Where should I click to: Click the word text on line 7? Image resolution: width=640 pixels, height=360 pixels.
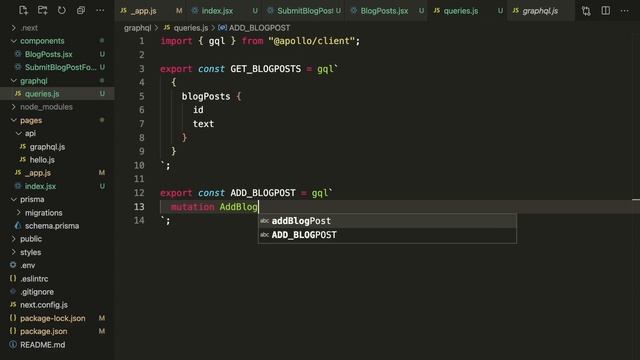coord(203,124)
